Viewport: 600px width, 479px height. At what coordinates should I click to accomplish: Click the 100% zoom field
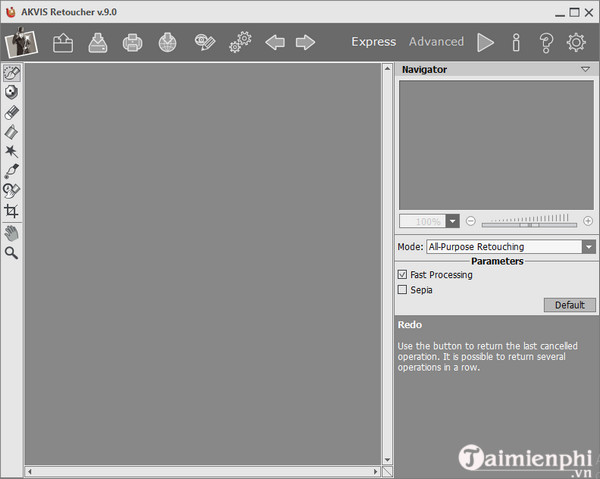click(423, 221)
